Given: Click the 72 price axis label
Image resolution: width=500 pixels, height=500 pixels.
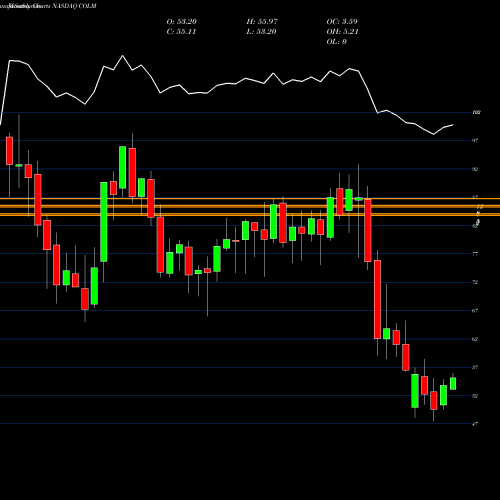Looking at the screenshot, I should [475, 282].
